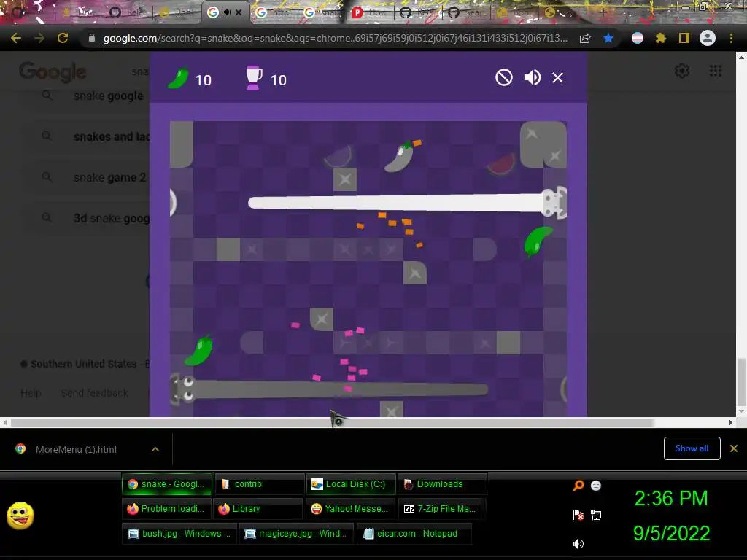Image resolution: width=747 pixels, height=560 pixels.
Task: Select the 'snake game 2' suggestion
Action: click(109, 178)
